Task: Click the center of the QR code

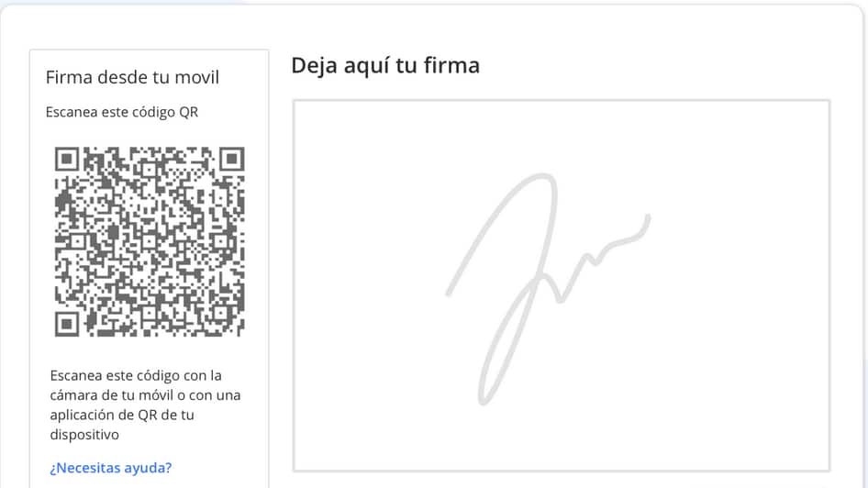Action: (x=150, y=242)
